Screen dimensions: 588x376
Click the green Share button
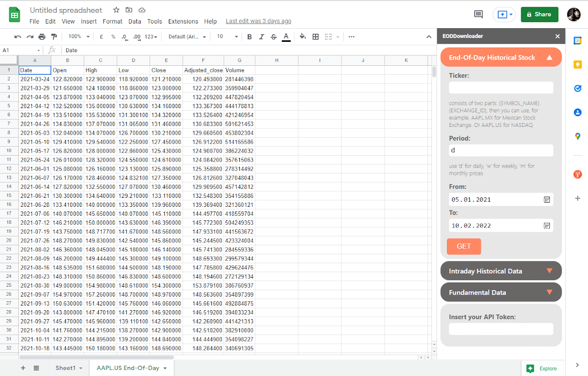[540, 15]
